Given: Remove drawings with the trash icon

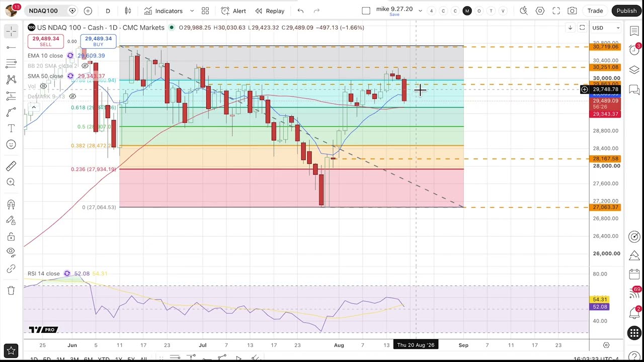Looking at the screenshot, I should [11, 291].
